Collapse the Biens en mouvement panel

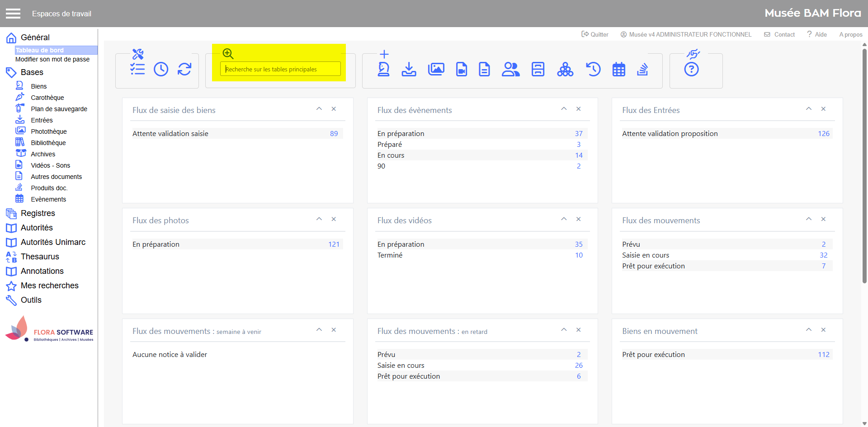[809, 330]
